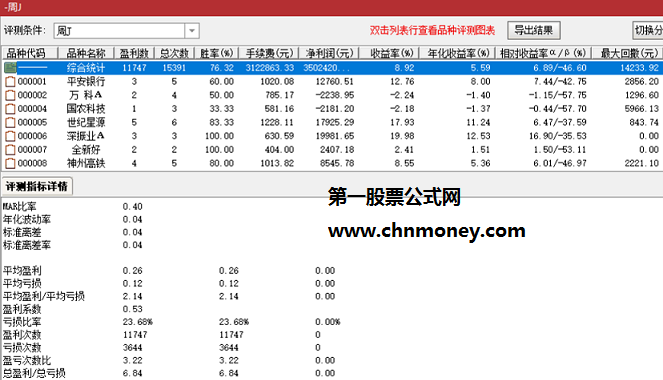Sort by 胜率(%) column header
Screen dimensions: 663x380
click(216, 53)
